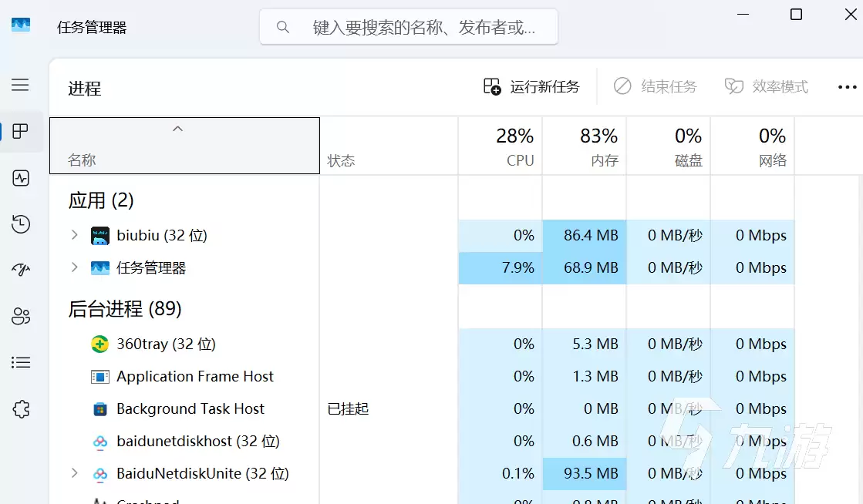
Task: Select the 后台进程 (89) group heading
Action: pos(125,309)
